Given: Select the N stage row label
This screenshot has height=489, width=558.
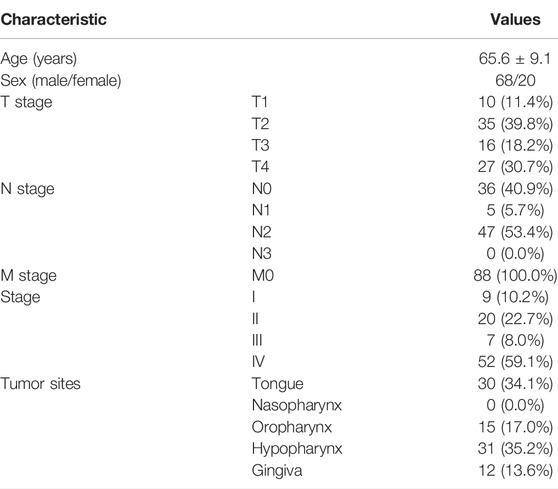Looking at the screenshot, I should click(27, 189).
